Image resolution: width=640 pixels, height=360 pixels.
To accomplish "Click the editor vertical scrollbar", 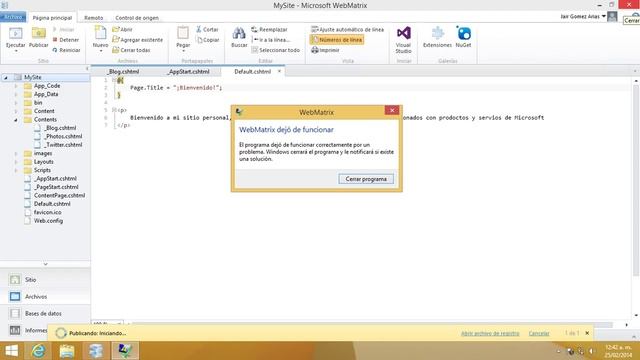I will [x=636, y=180].
